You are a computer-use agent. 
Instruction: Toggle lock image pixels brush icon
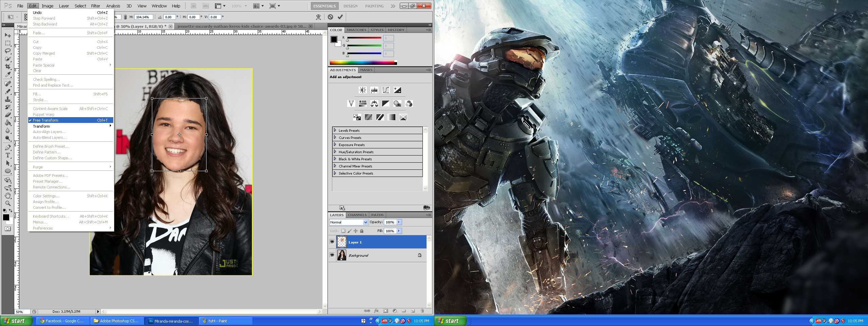[x=350, y=231]
